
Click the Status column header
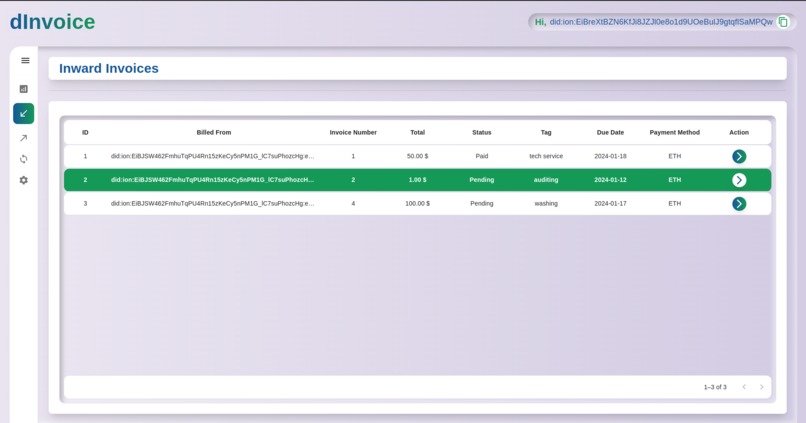click(x=482, y=133)
